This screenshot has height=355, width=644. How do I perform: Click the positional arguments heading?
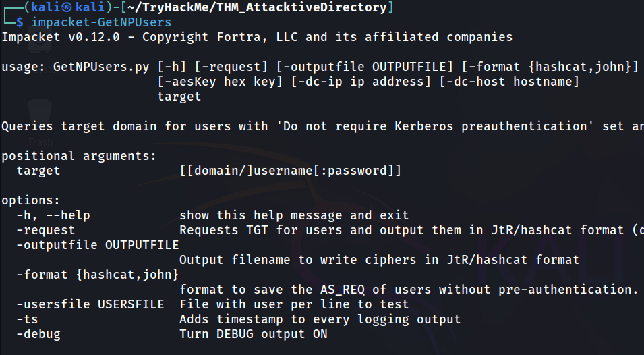coord(79,156)
